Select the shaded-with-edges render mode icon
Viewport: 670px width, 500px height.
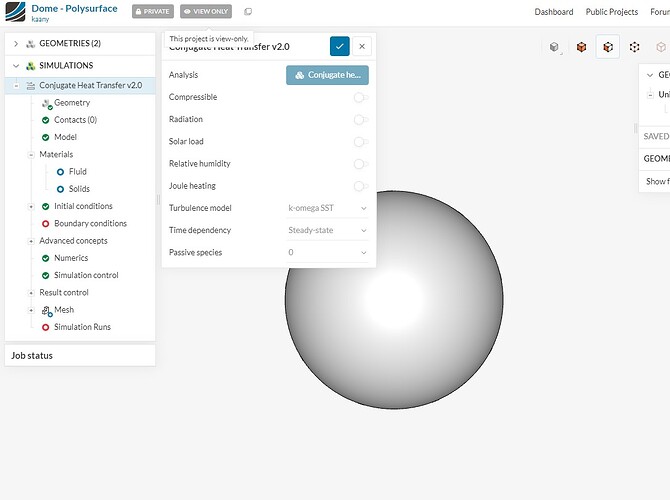608,47
